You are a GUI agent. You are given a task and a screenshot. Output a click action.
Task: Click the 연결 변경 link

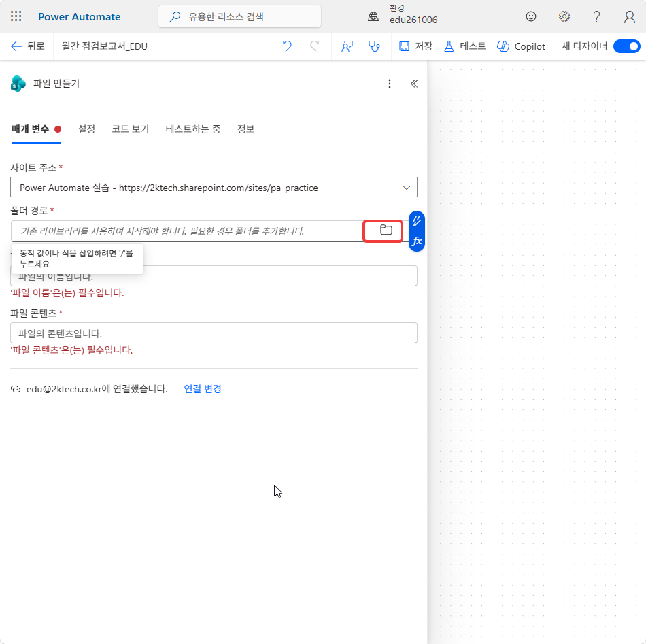click(x=202, y=389)
